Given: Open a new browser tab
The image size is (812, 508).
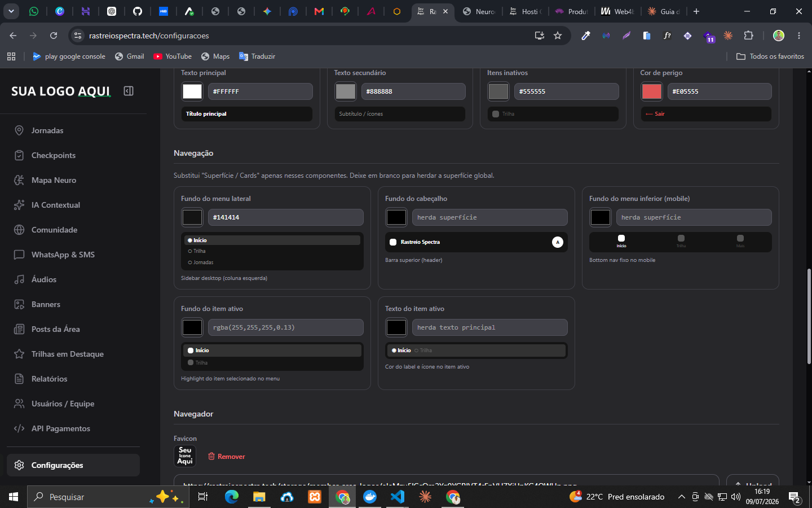Looking at the screenshot, I should pyautogui.click(x=696, y=11).
